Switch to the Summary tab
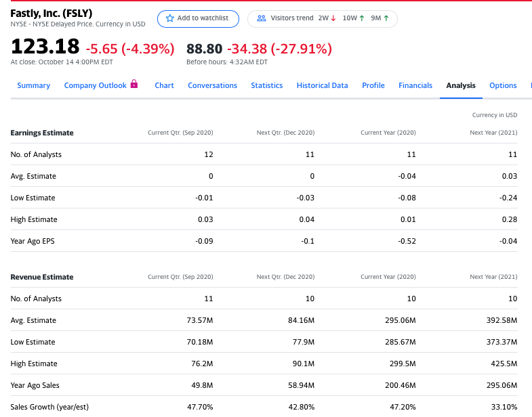 [34, 85]
